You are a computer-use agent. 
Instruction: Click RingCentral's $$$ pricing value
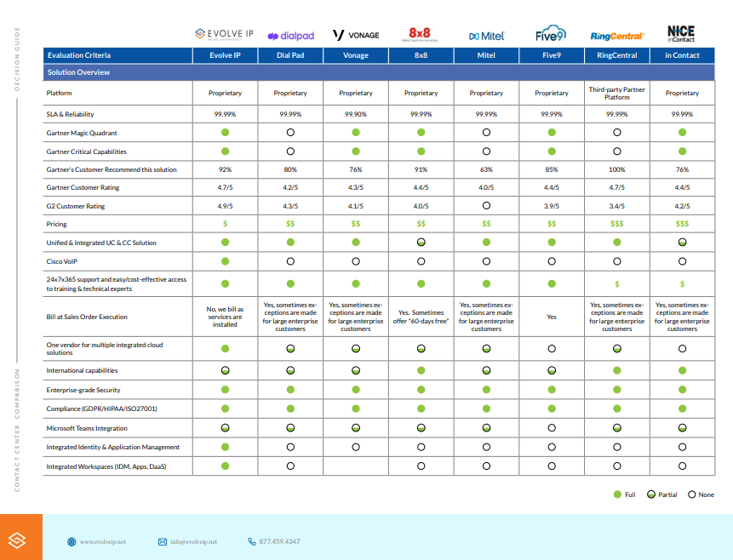(x=617, y=224)
